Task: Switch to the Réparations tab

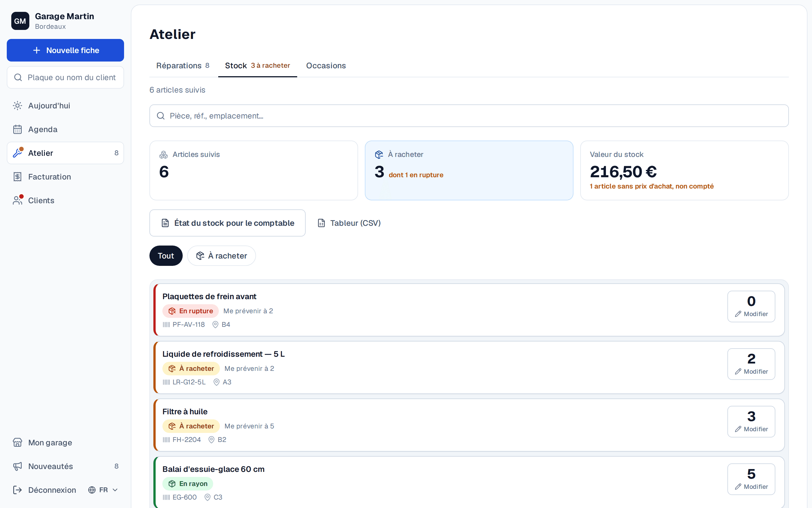Action: coord(183,65)
